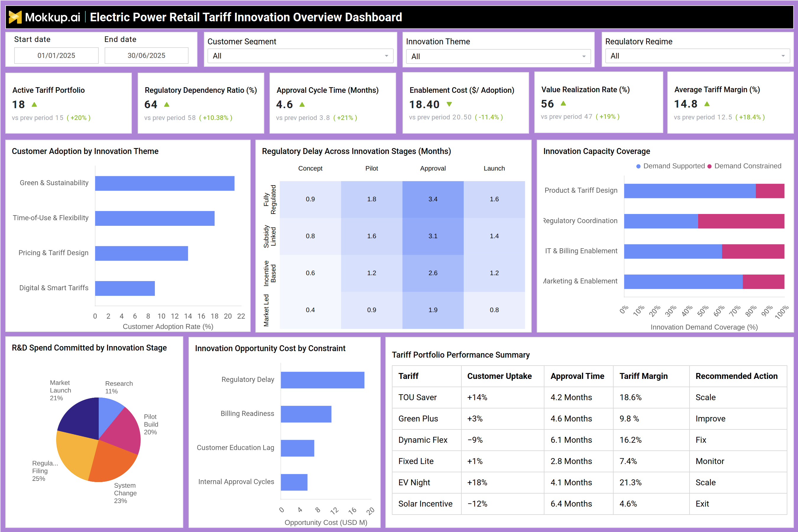Click Fully Regulated Approval cell 3.4
798x532 pixels.
(x=433, y=199)
